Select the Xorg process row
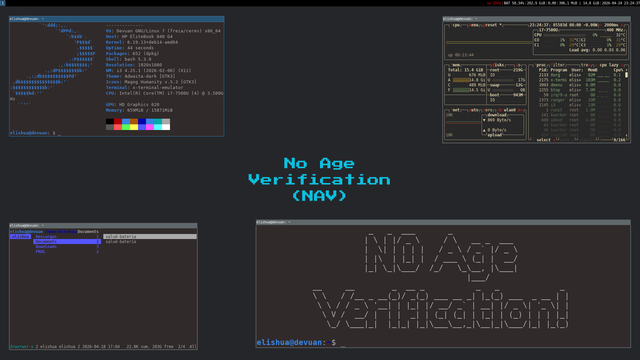The image size is (640, 360). tap(579, 75)
